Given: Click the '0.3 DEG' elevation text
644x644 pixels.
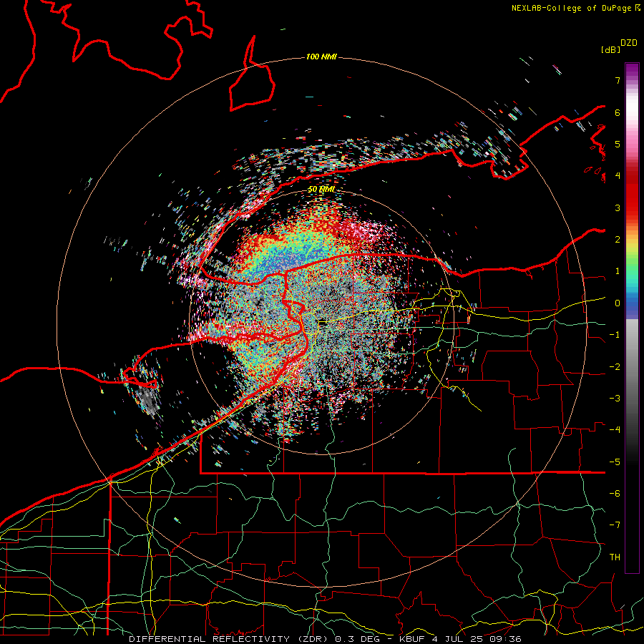Looking at the screenshot, I should click(357, 639).
